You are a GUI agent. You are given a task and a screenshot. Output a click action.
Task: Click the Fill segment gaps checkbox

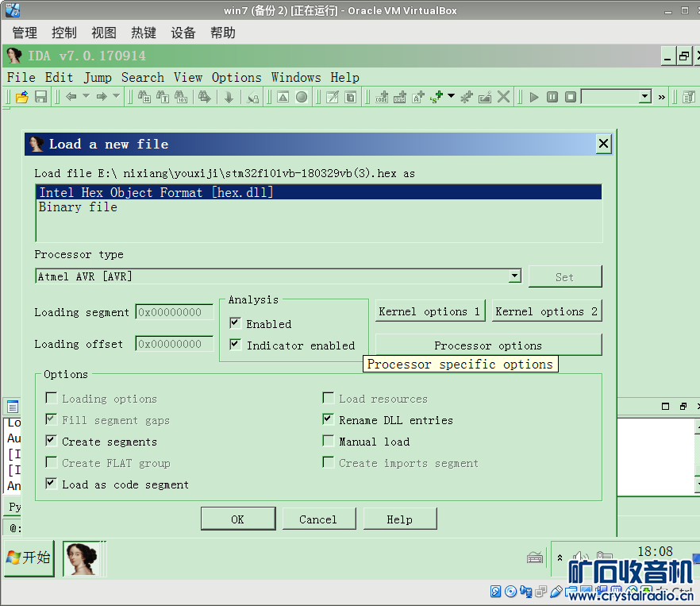pos(52,419)
